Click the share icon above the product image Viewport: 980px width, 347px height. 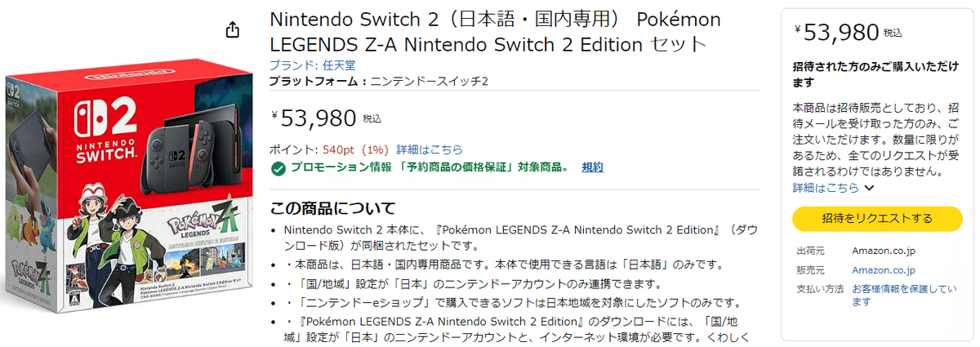[232, 30]
